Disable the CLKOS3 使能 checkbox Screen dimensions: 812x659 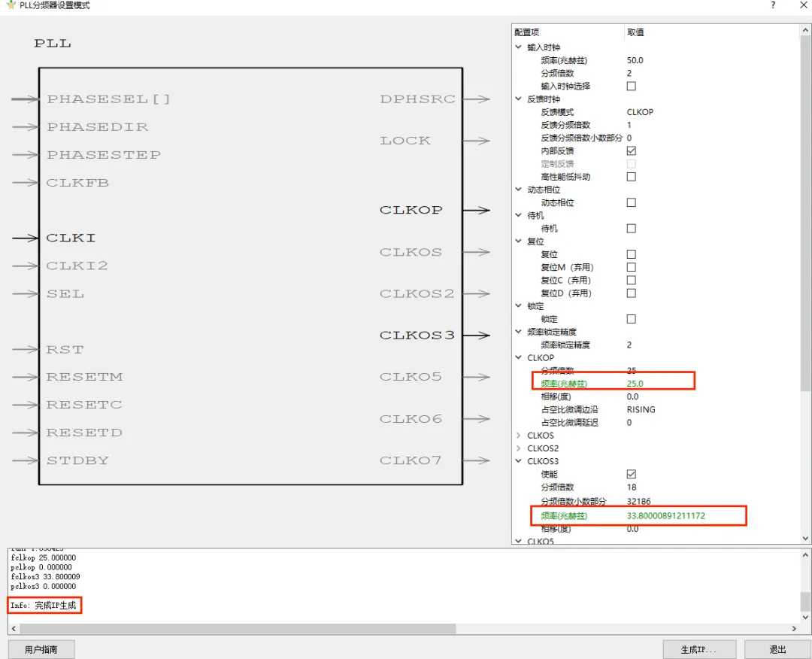632,474
